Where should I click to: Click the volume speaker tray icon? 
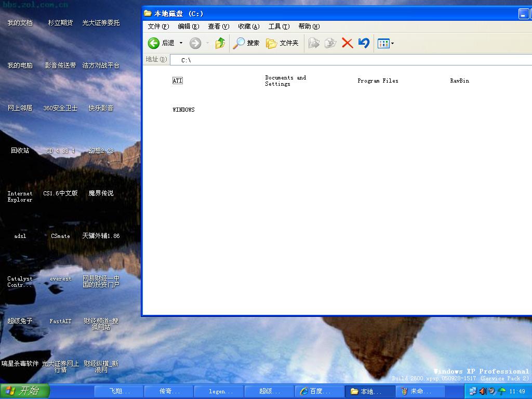(483, 391)
